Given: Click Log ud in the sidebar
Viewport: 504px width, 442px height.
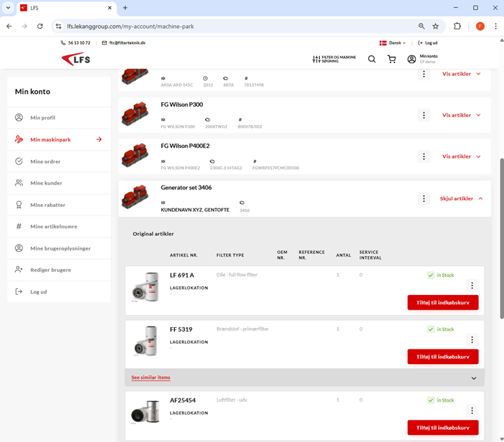Looking at the screenshot, I should (59, 292).
